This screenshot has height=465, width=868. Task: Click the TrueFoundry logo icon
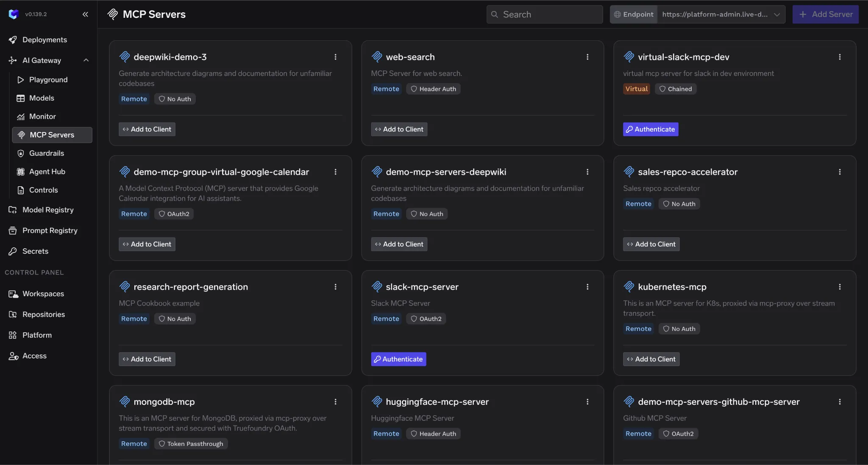click(14, 14)
